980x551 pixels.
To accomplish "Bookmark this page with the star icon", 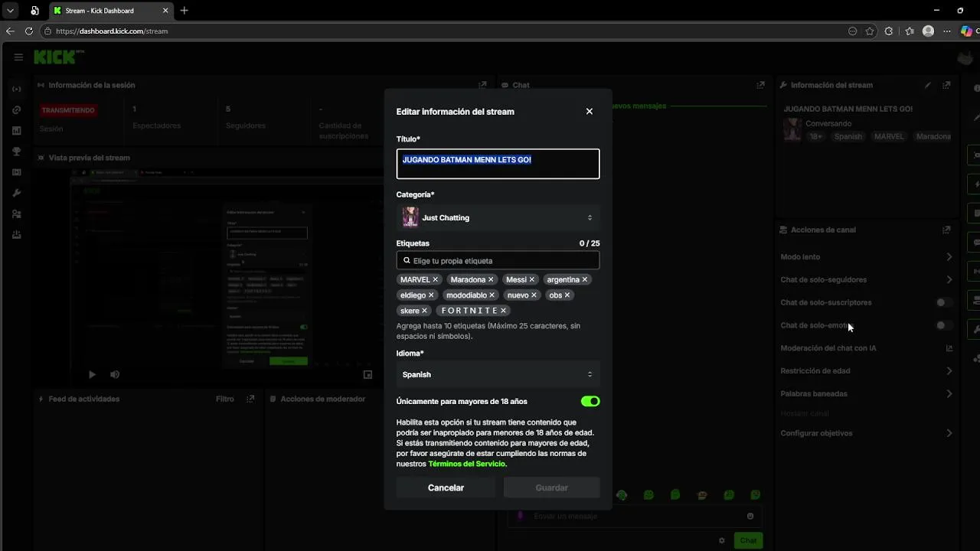I will point(870,31).
